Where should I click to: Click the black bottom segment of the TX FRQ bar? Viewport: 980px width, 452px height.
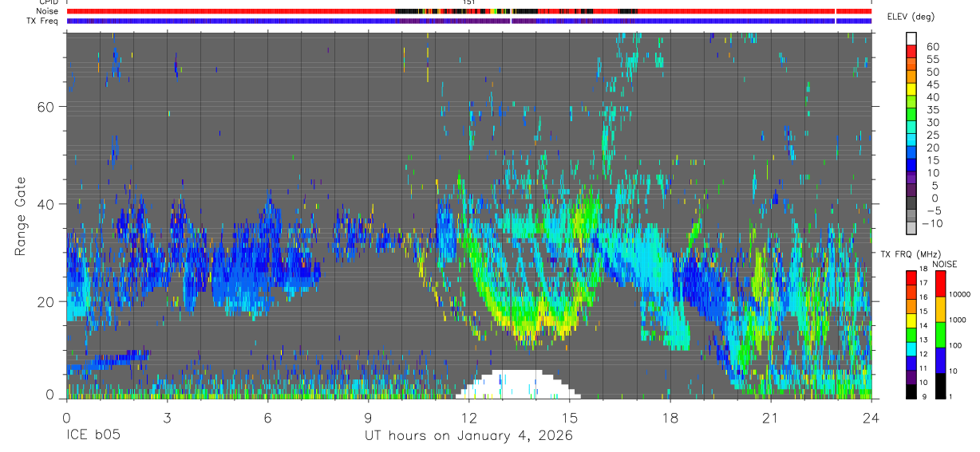(911, 391)
